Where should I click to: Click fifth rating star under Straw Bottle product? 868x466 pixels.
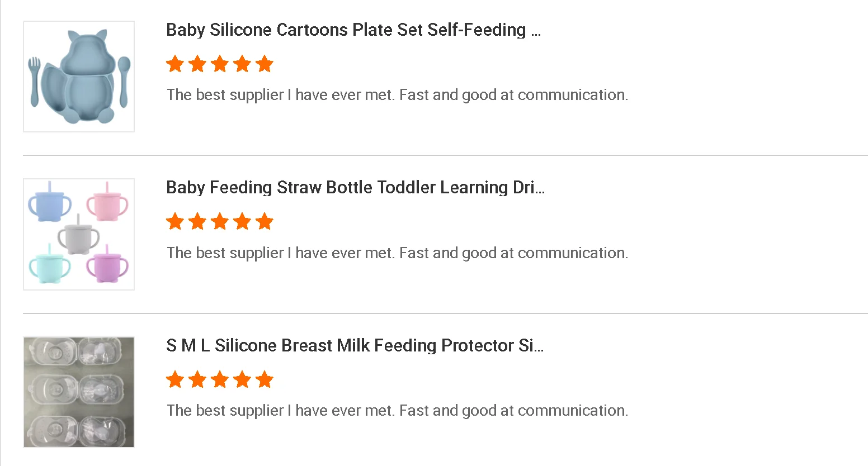(265, 222)
